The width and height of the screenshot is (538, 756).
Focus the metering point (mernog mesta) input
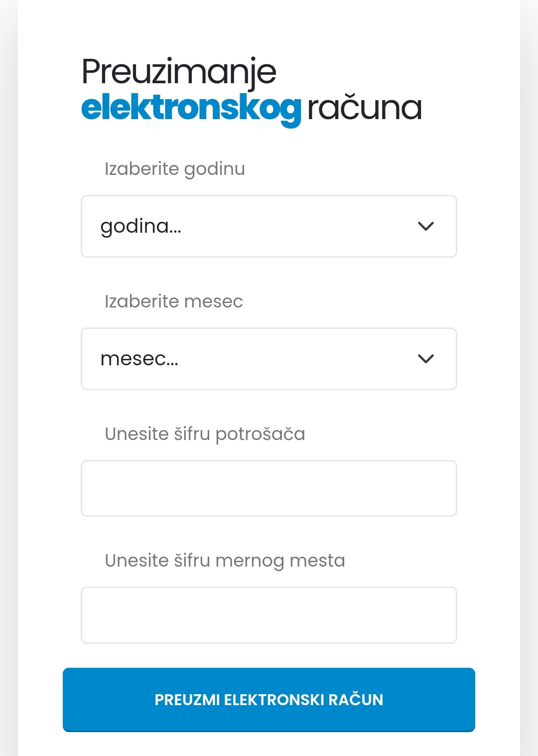tap(269, 615)
